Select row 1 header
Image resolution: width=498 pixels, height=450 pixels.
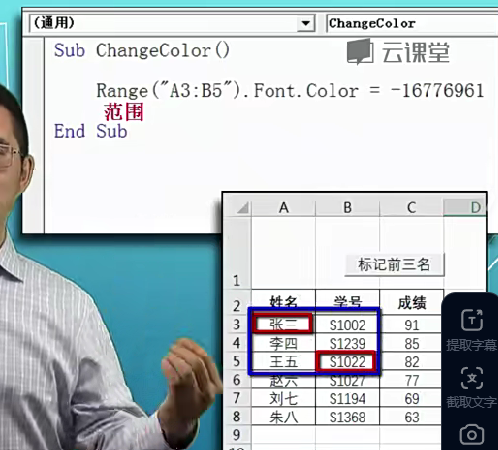237,253
